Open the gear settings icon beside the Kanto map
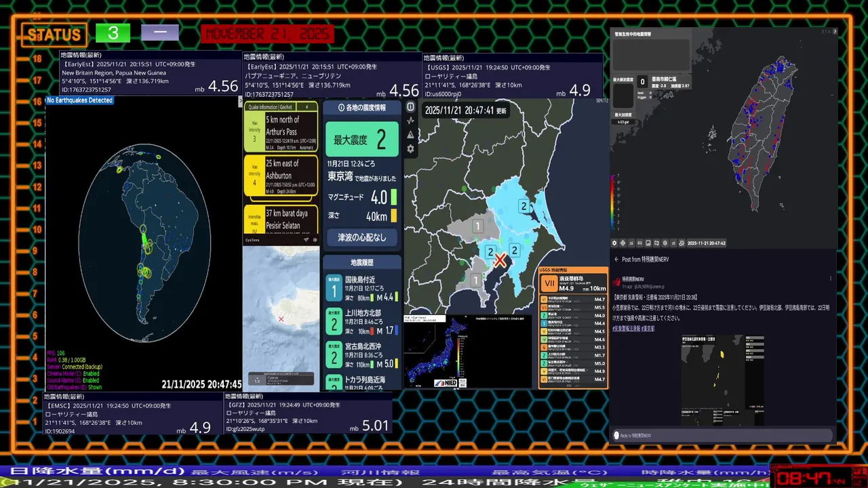 410,148
